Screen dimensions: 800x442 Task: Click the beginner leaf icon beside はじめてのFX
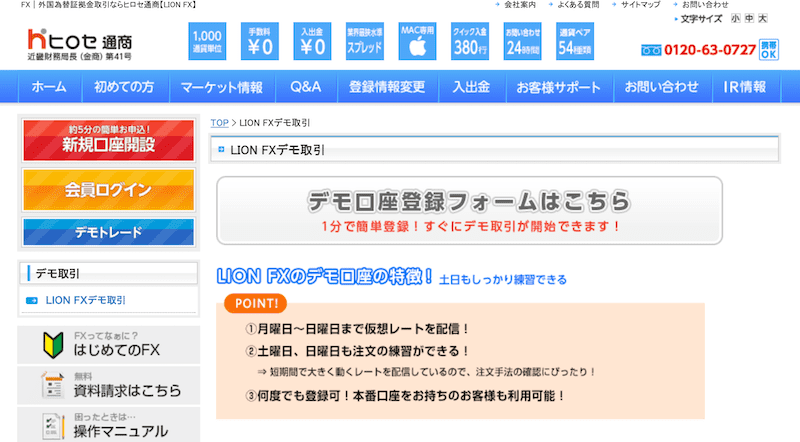click(x=53, y=345)
